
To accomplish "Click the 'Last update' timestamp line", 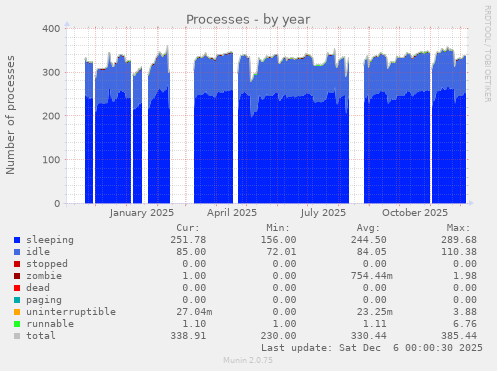I will [372, 348].
